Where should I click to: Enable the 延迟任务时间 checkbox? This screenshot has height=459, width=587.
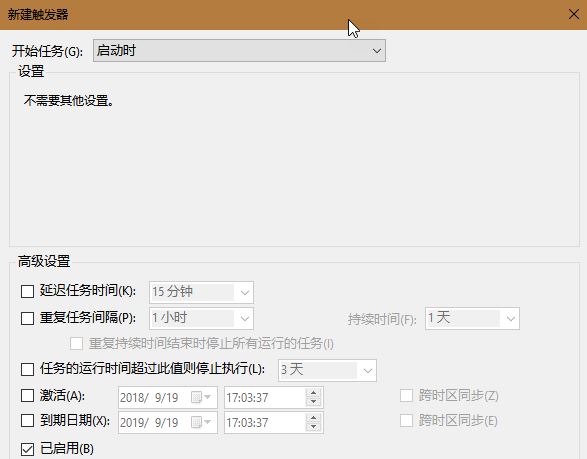pos(27,292)
